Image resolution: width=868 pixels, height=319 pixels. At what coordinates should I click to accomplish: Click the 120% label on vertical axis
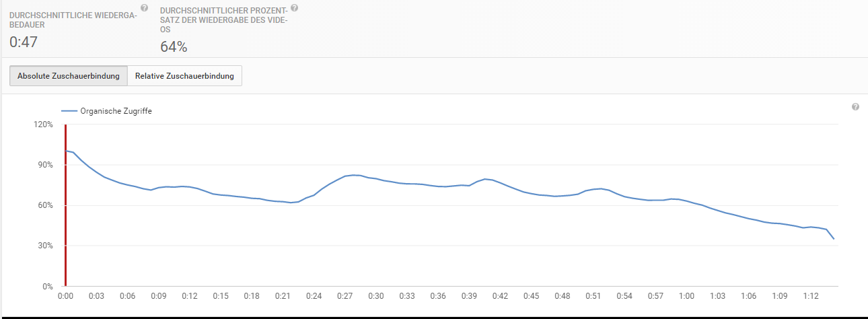43,125
